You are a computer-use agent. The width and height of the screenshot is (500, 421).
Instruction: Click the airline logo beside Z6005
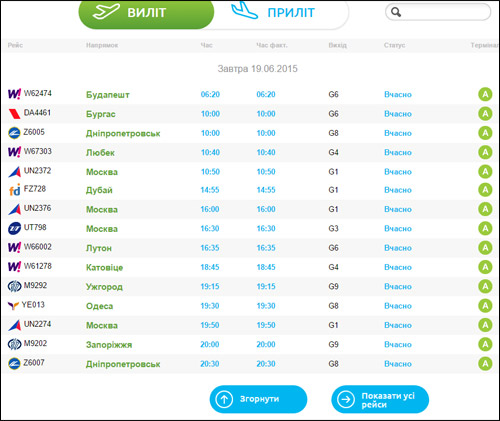[14, 133]
